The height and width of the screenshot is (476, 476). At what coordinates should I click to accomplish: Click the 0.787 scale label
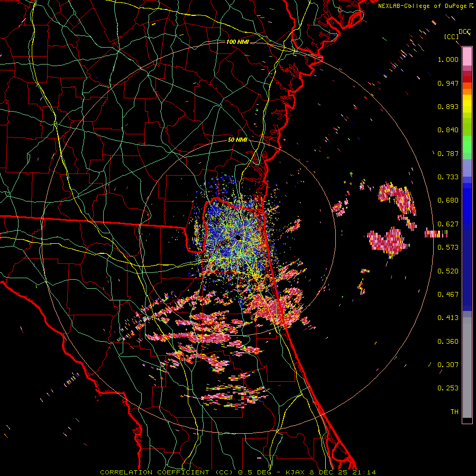(x=448, y=153)
